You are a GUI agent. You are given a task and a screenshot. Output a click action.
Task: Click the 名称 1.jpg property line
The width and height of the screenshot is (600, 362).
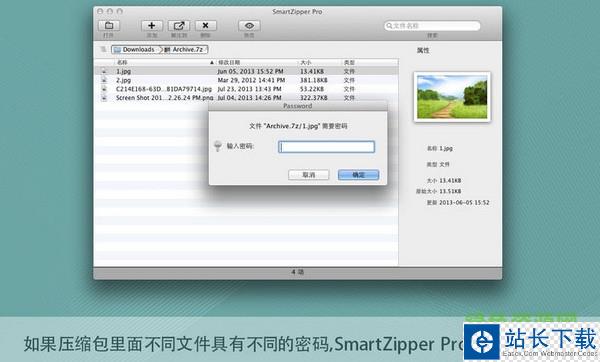440,148
